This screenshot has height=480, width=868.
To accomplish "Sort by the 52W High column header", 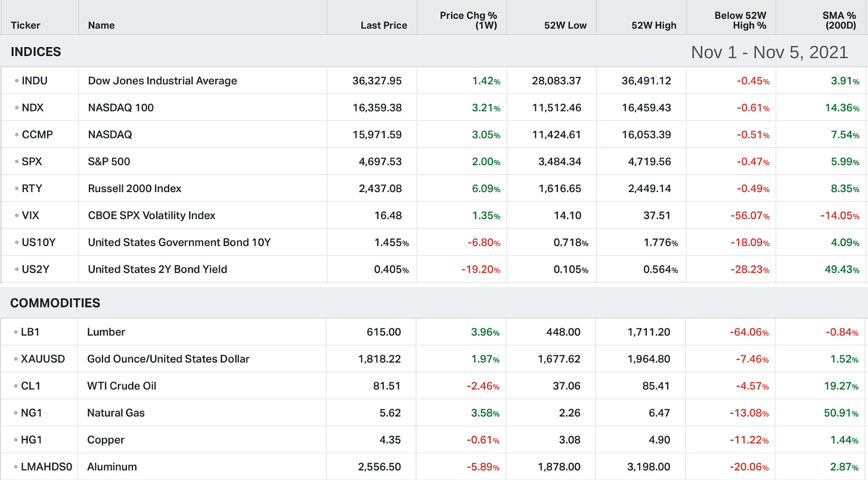I will point(654,25).
